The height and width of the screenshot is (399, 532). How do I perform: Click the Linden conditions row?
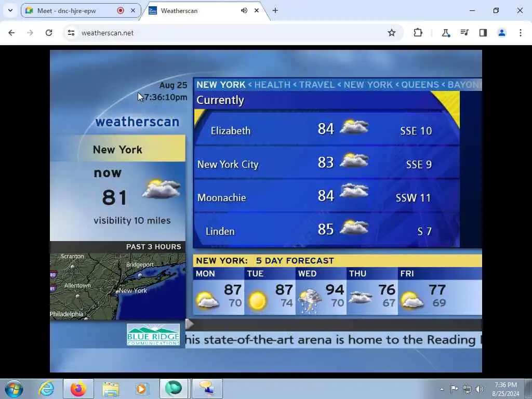327,230
